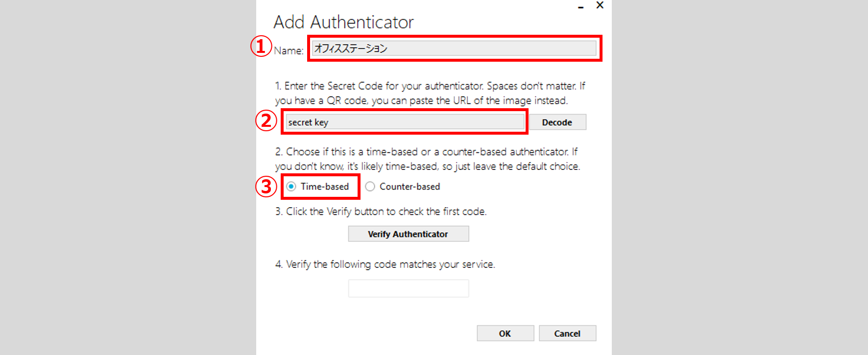Click the "Name:" field label
This screenshot has height=355, width=868.
pyautogui.click(x=289, y=50)
